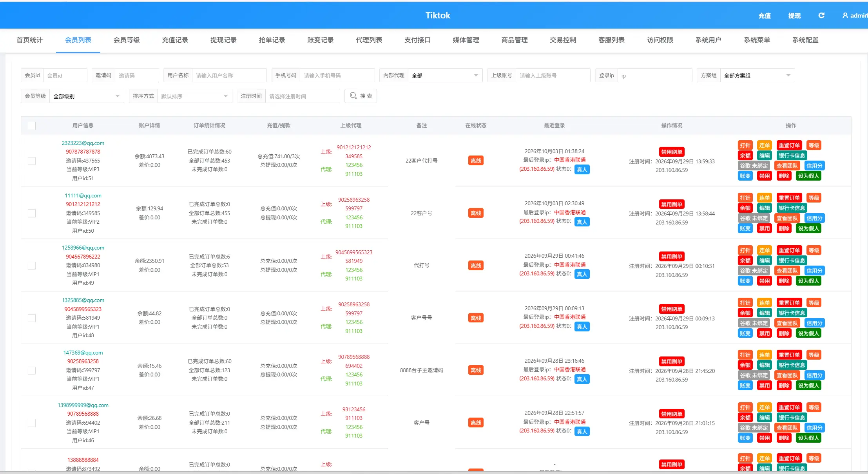Screen dimensions: 868x474
Task: Open the 会员等级 dropdown
Action: click(87, 96)
